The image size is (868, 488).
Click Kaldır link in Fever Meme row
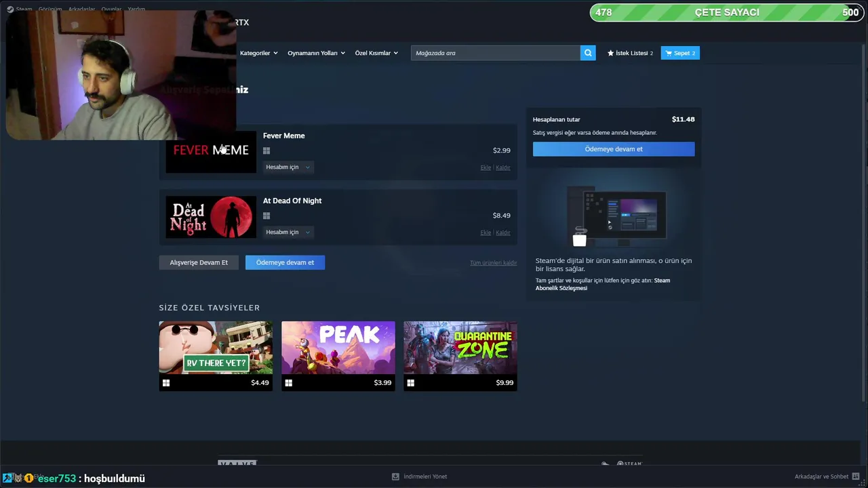503,167
